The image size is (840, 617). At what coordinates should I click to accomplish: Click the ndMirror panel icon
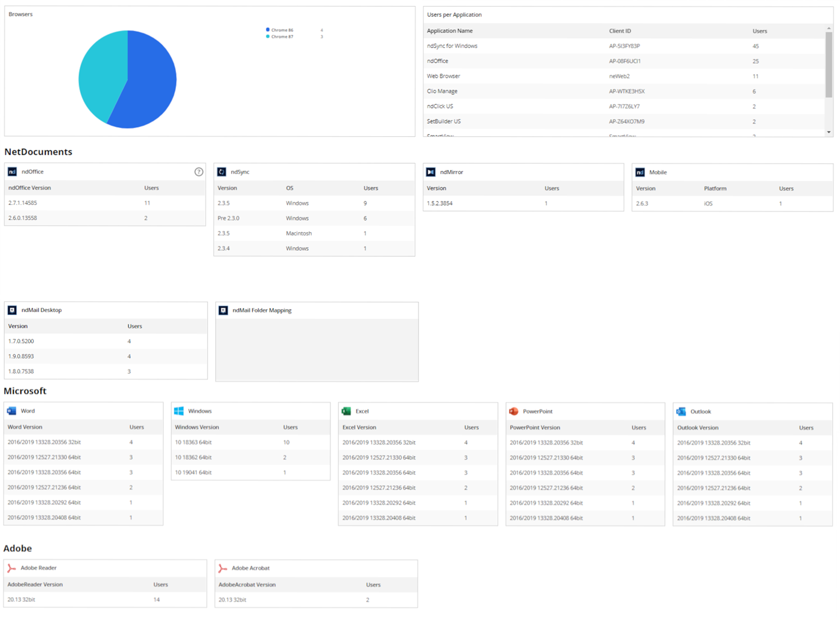431,172
